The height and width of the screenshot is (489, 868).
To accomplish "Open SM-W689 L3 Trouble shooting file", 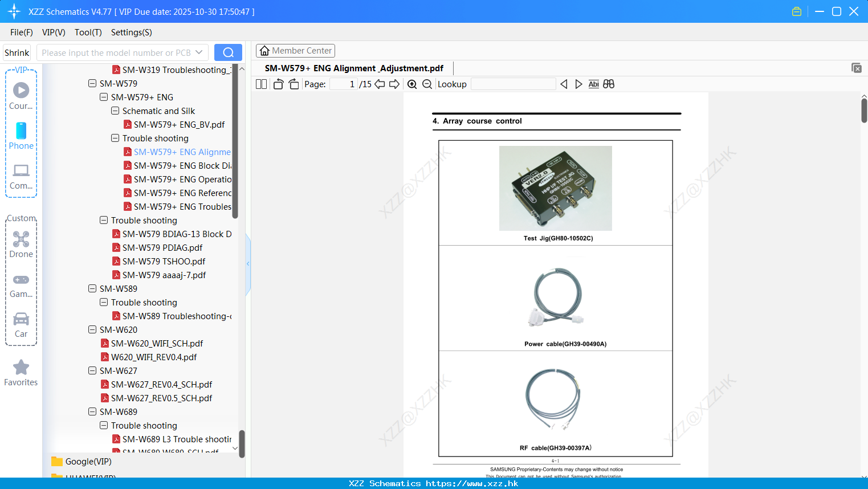I will click(172, 439).
